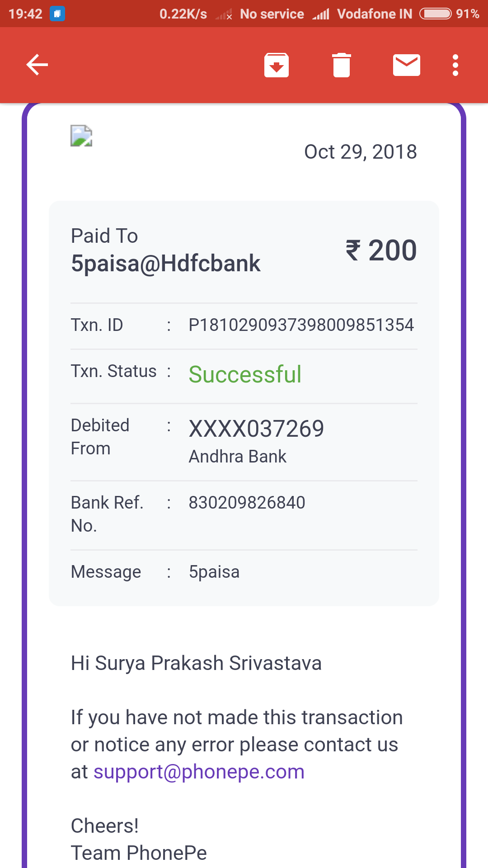The width and height of the screenshot is (488, 868).
Task: Select the transaction ID number
Action: (x=301, y=325)
